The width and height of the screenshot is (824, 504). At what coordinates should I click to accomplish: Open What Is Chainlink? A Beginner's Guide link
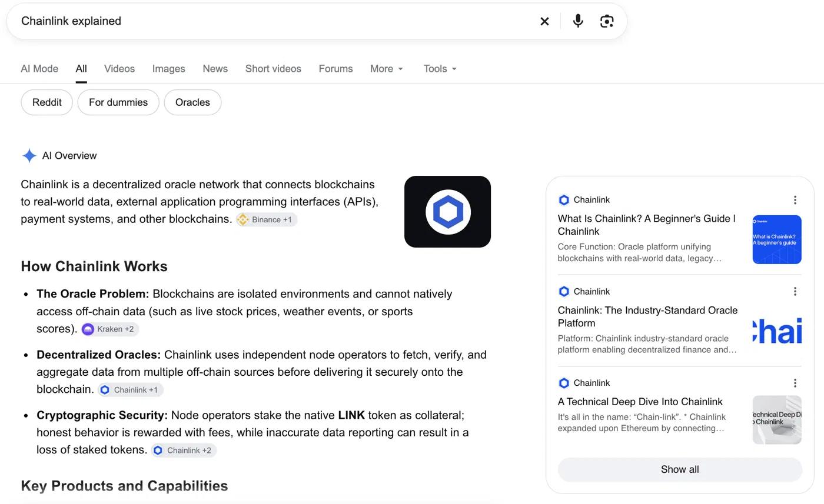click(x=647, y=225)
